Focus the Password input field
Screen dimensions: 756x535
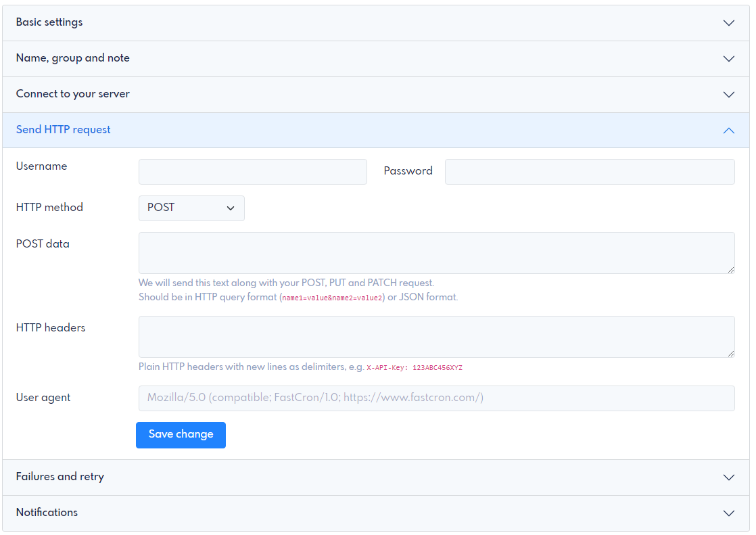click(x=590, y=172)
